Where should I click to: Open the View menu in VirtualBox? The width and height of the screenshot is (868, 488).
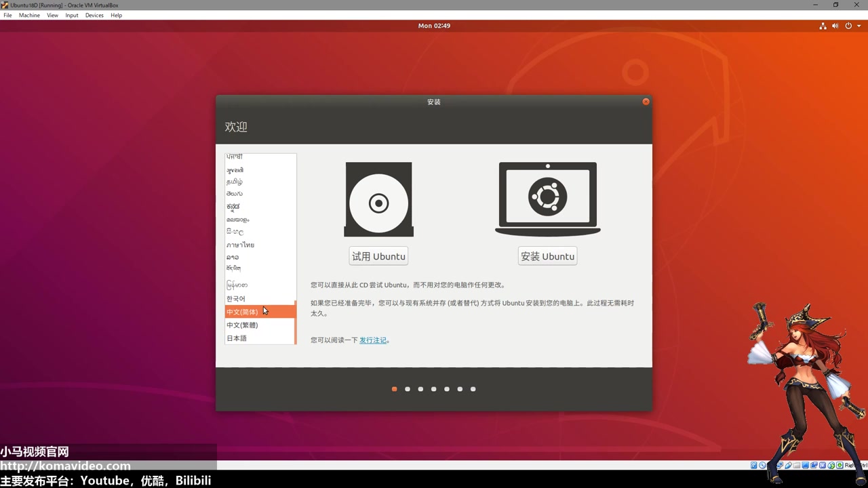coord(52,15)
